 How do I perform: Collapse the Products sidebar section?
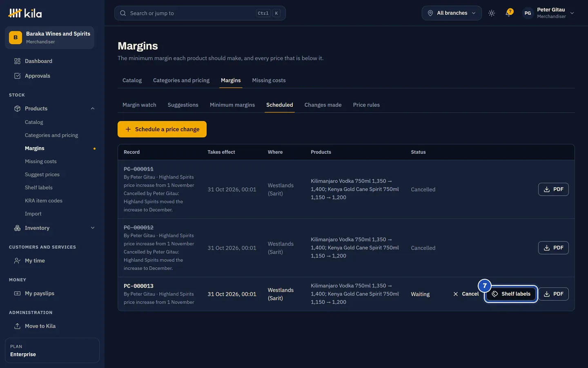(x=93, y=109)
